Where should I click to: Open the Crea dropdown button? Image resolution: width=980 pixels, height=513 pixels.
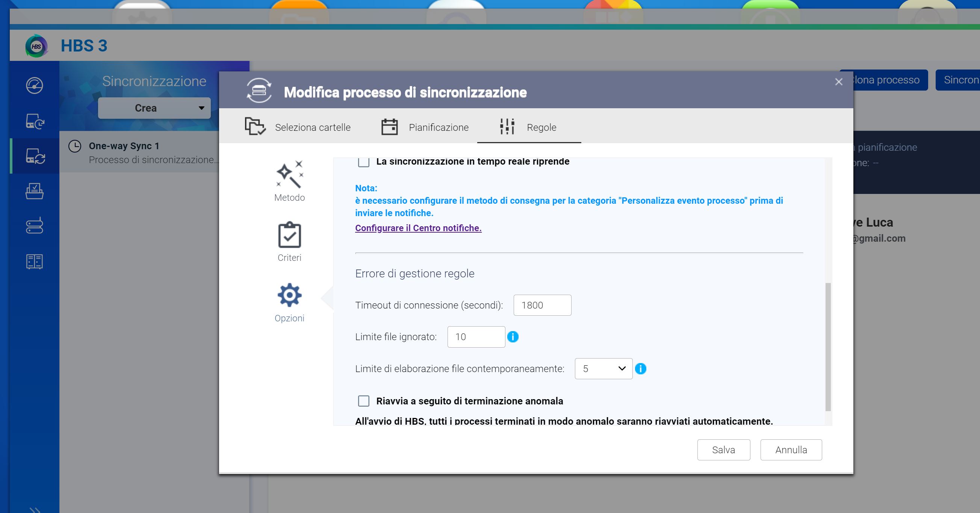click(154, 108)
